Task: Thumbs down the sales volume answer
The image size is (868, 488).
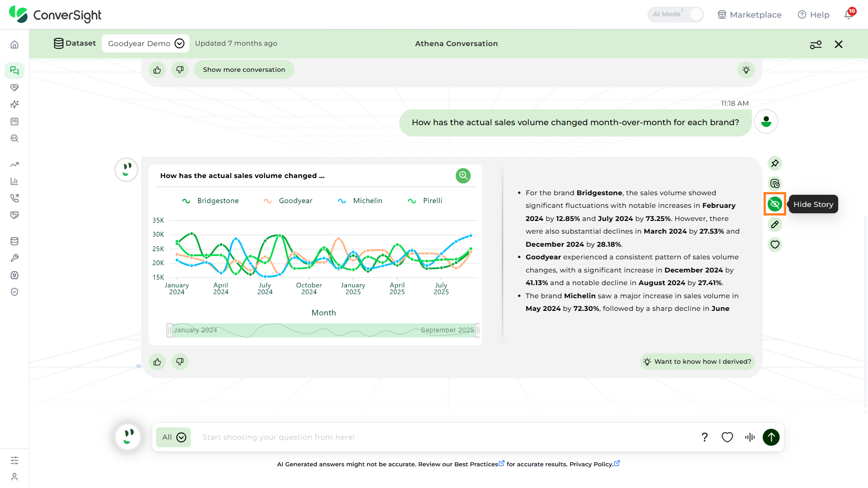Action: (x=180, y=361)
